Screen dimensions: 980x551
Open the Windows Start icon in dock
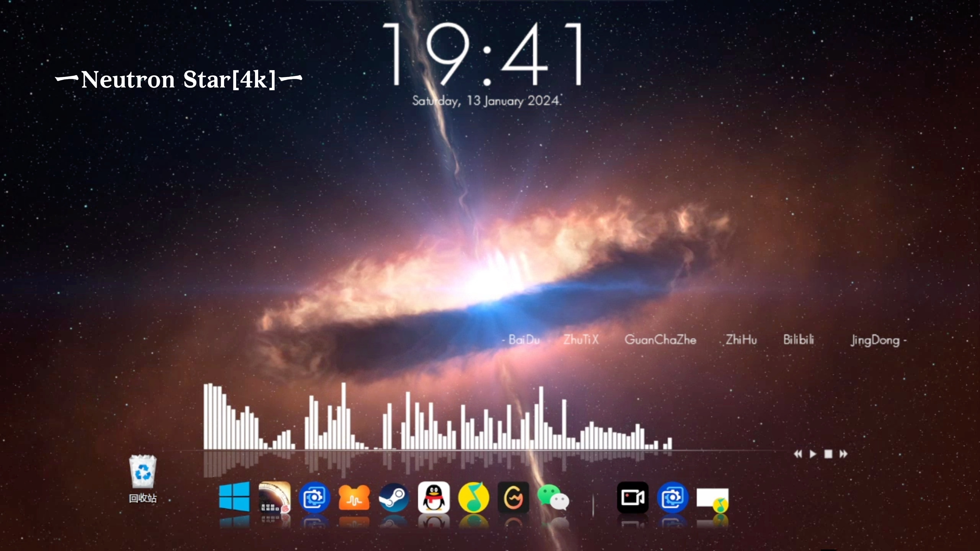point(234,497)
